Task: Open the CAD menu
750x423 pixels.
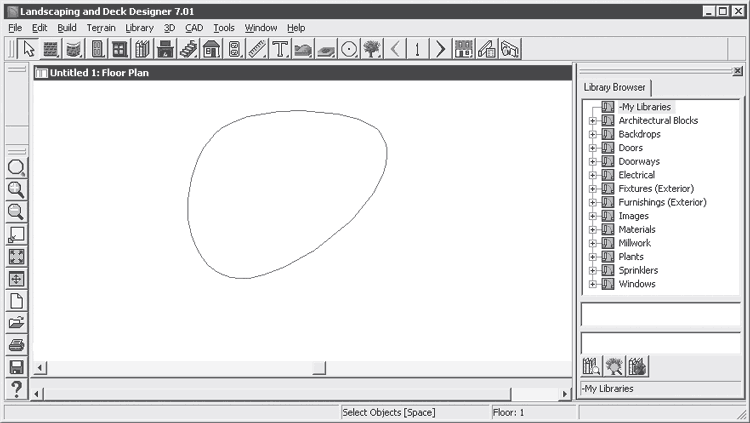Action: click(193, 28)
